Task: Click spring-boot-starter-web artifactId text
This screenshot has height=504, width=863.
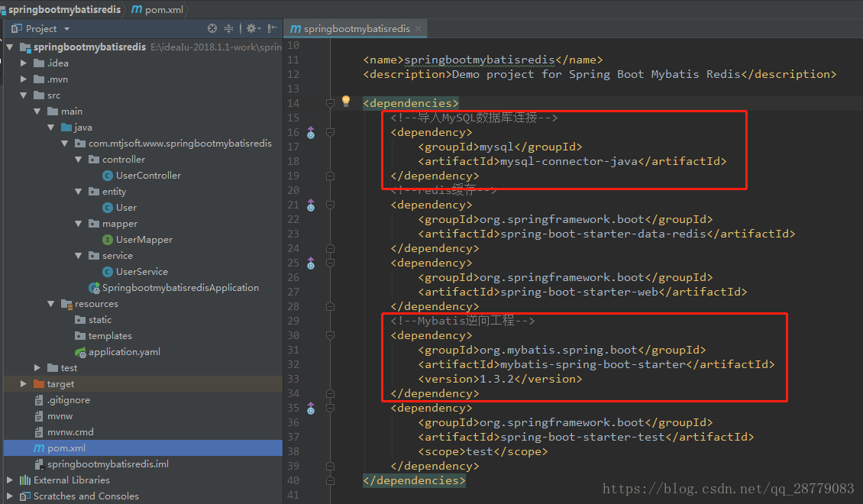Action: tap(580, 292)
